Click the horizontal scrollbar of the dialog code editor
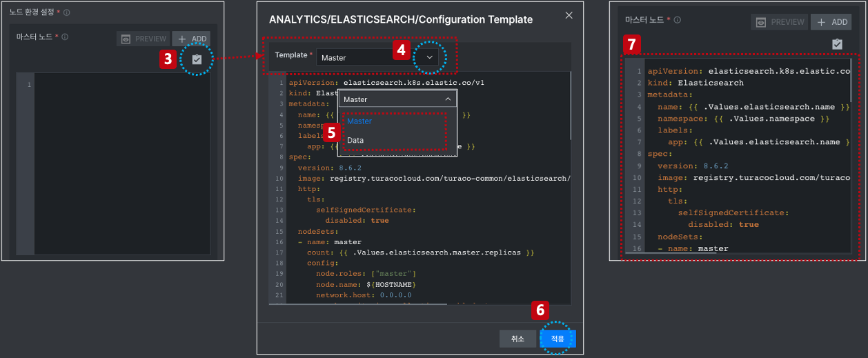868x358 pixels. (359, 303)
